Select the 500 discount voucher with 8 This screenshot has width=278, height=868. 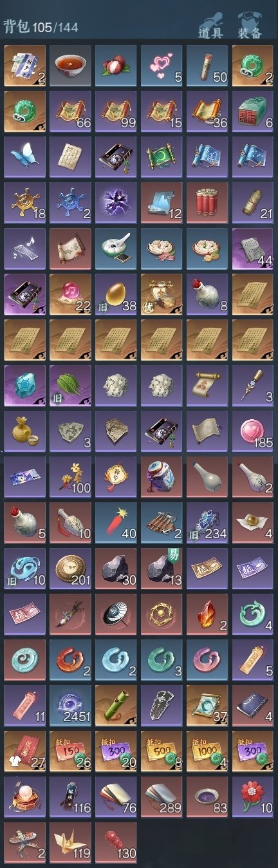click(162, 751)
